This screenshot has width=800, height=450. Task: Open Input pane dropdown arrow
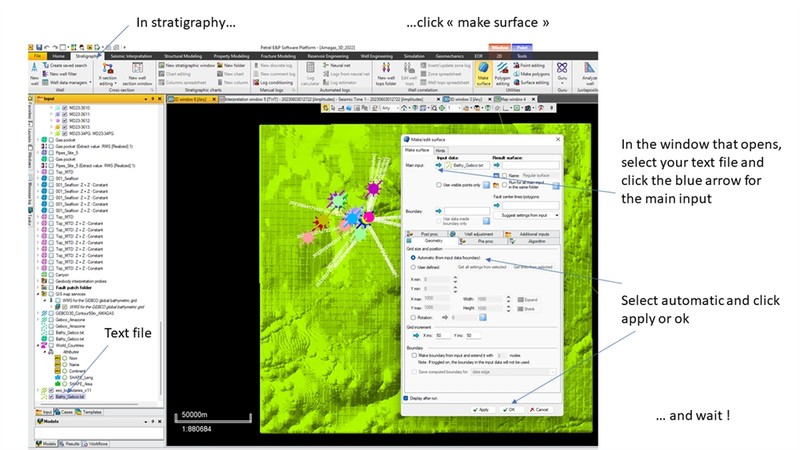tap(145, 99)
